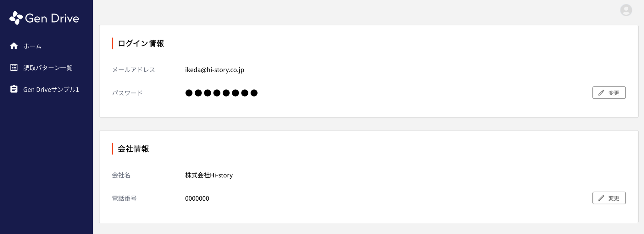Click the company name 株式会社Hi-story
This screenshot has height=234, width=644.
(209, 175)
